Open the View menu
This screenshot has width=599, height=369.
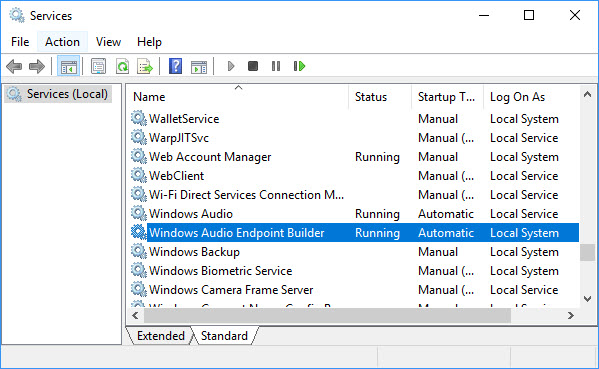[x=108, y=42]
